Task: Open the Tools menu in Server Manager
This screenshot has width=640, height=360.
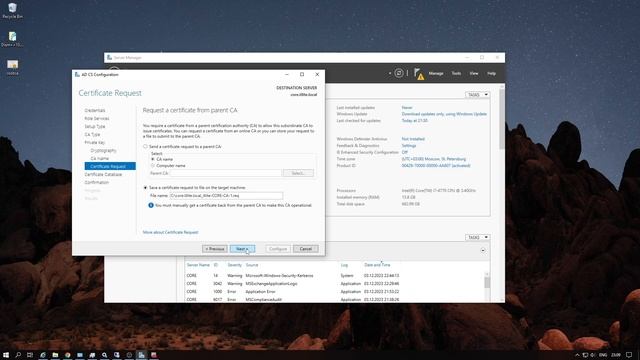Action: pos(456,73)
